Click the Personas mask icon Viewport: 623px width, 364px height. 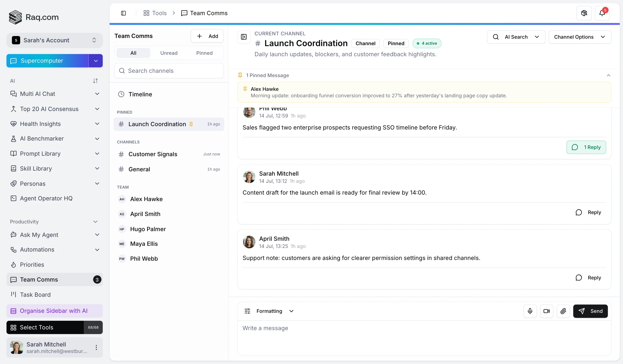[x=13, y=183]
